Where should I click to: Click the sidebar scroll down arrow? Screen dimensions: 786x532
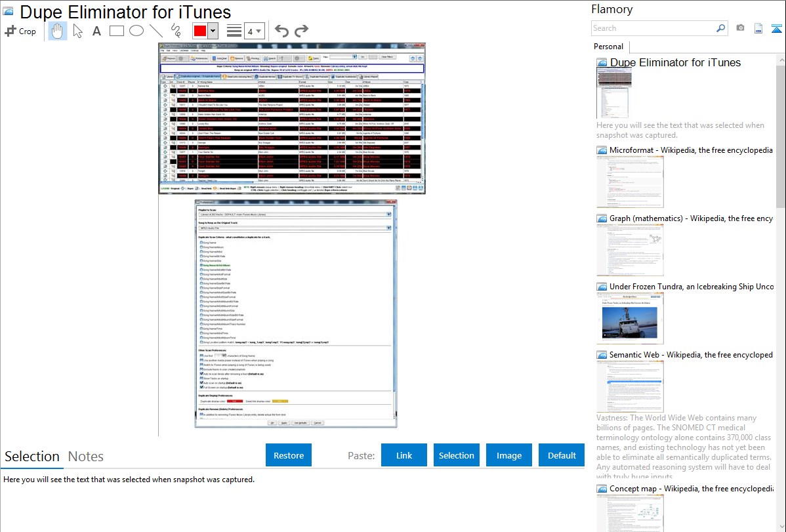coord(781,527)
